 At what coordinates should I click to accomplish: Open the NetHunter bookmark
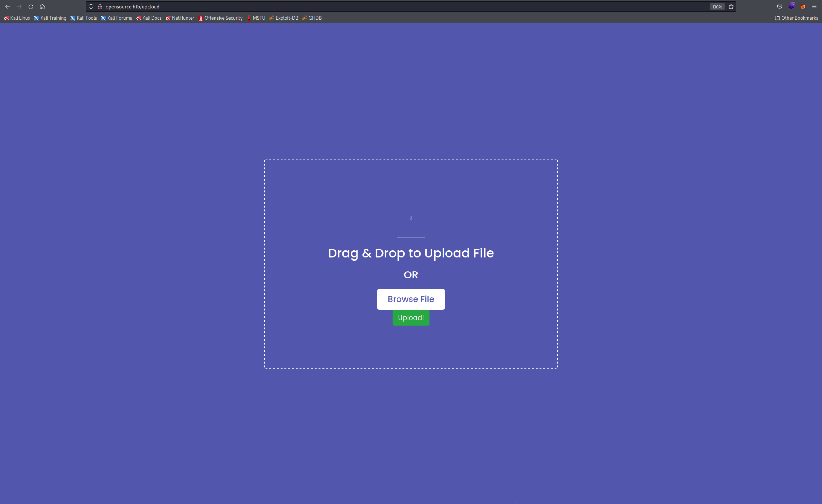click(x=180, y=18)
